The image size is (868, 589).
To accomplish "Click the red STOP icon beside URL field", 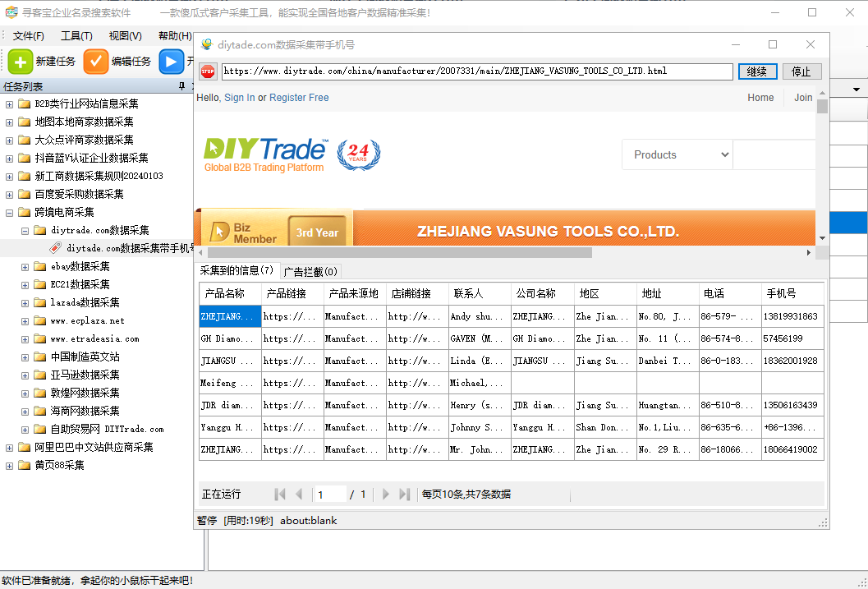I will (x=208, y=71).
